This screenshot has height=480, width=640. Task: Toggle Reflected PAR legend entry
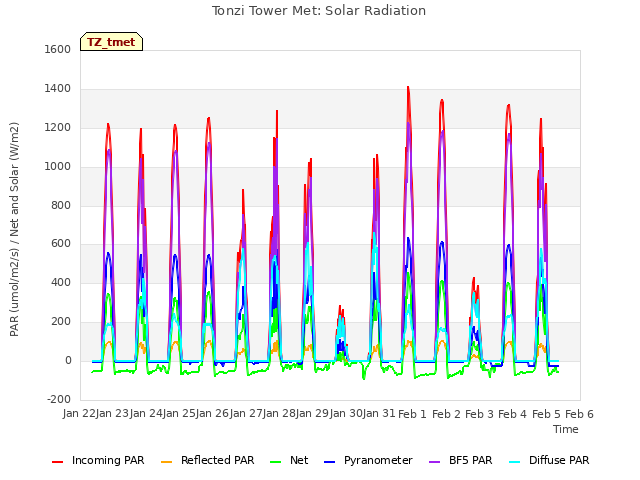click(x=207, y=460)
